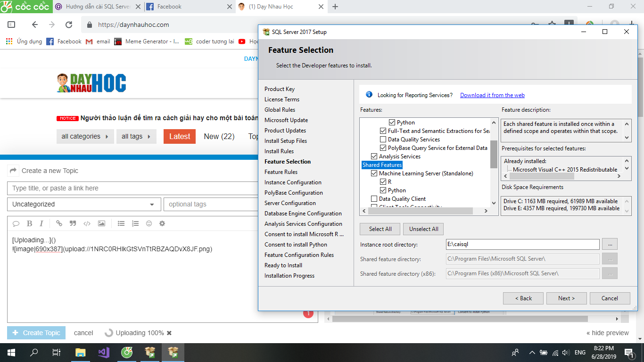Open the all tags filter dropdown
Image resolution: width=644 pixels, height=362 pixels.
coord(136,137)
